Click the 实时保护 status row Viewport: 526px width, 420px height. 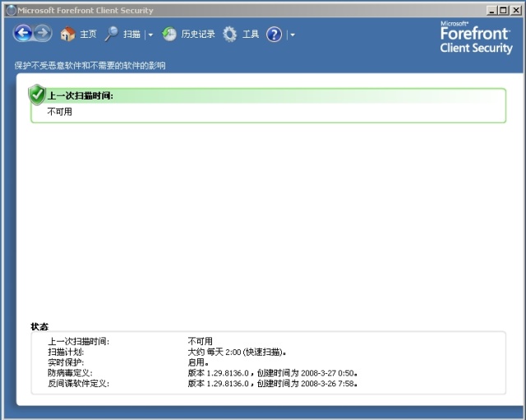(66, 362)
